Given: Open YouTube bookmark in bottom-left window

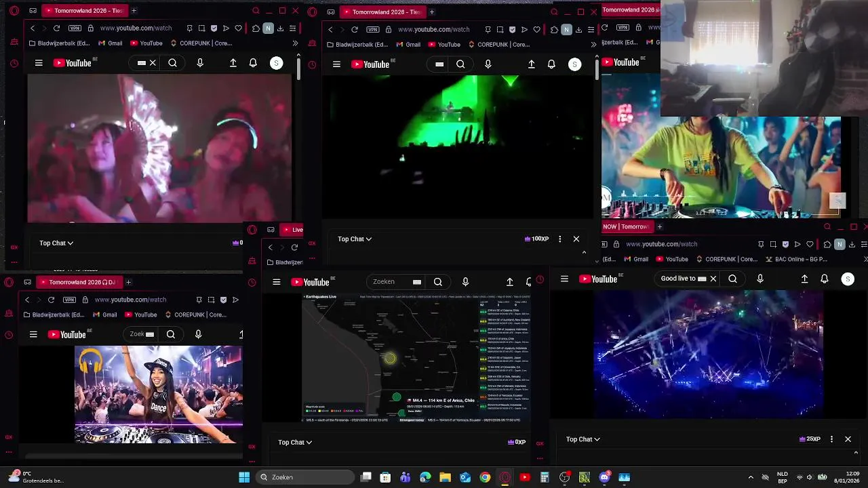Looking at the screenshot, I should pos(140,314).
